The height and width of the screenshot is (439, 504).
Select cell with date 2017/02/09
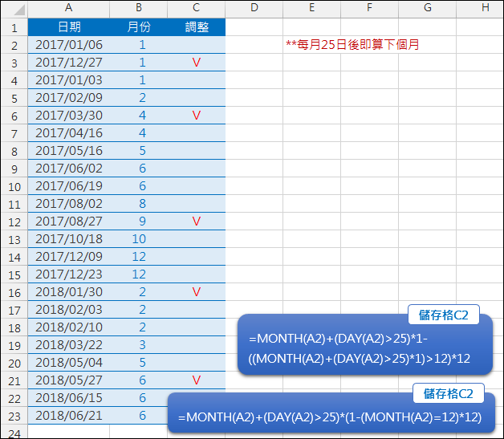[69, 98]
